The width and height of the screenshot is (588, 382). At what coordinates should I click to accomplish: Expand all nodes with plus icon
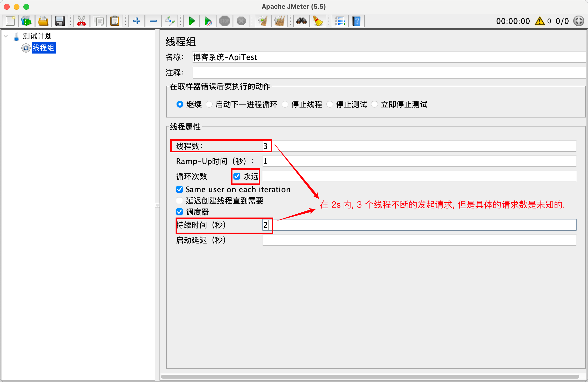point(137,21)
